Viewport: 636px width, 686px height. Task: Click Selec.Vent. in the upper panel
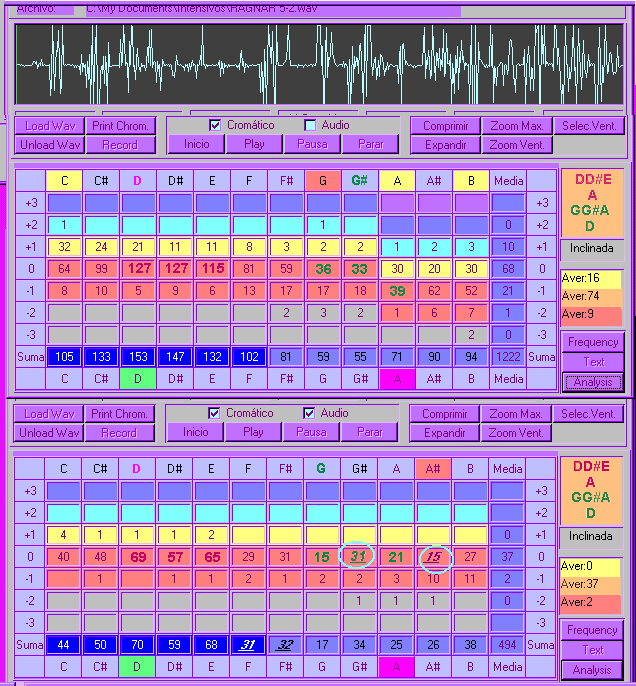(x=592, y=126)
